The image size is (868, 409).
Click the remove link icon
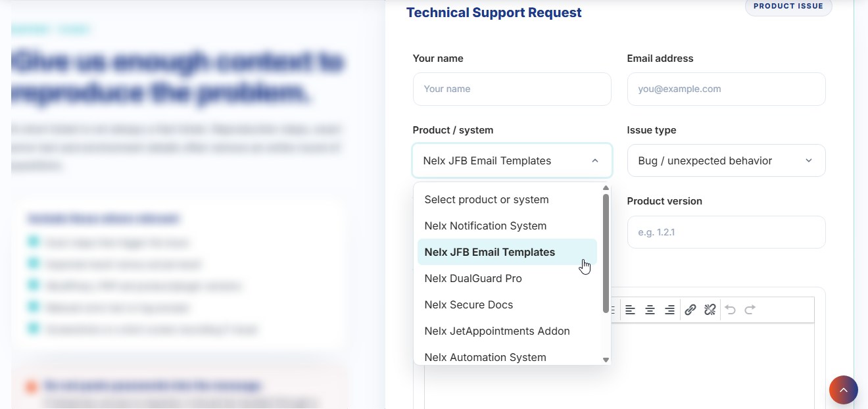[x=710, y=310]
